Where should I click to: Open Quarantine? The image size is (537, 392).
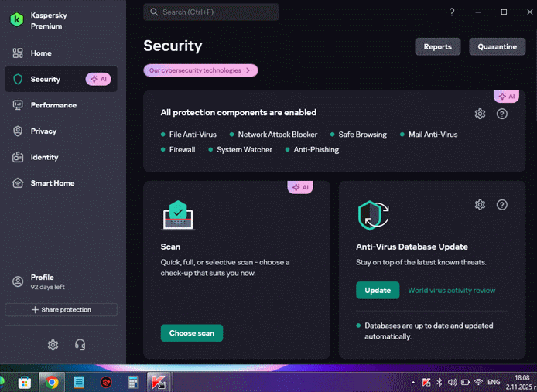coord(497,46)
